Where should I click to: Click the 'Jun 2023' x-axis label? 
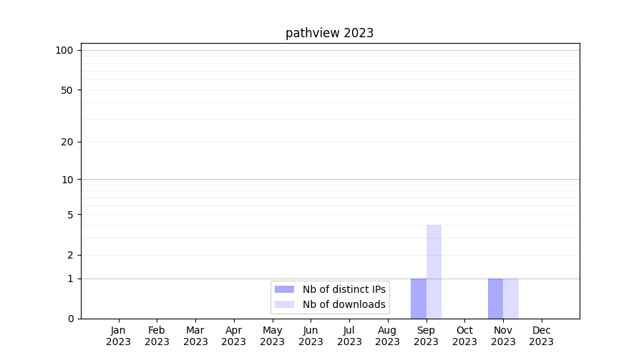point(311,336)
